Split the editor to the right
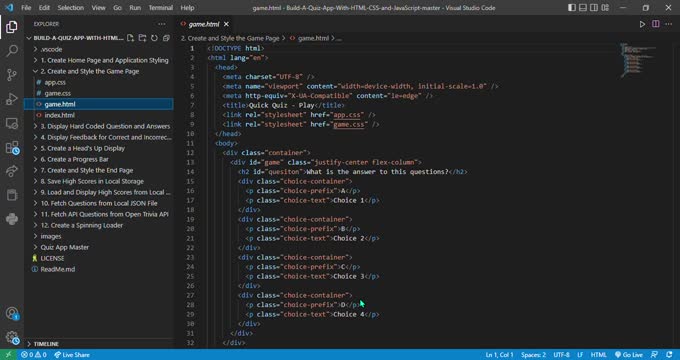This screenshot has width=680, height=360. 656,24
